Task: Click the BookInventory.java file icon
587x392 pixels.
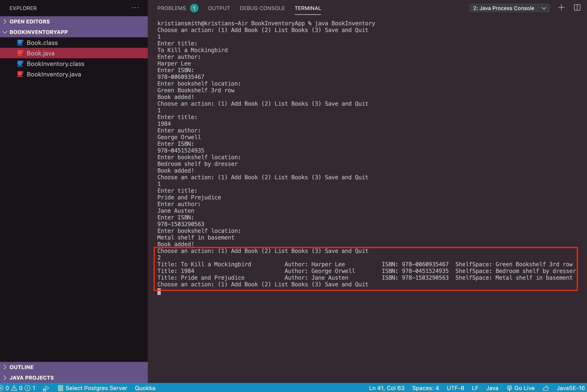Action: 20,74
